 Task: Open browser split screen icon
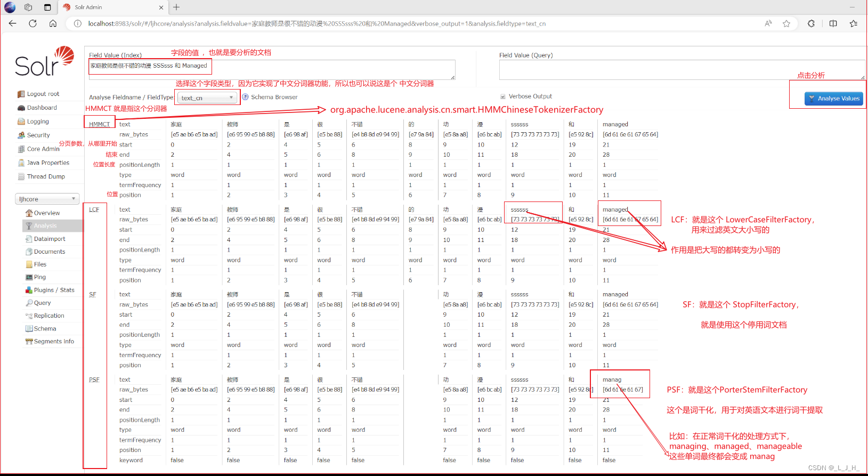833,23
